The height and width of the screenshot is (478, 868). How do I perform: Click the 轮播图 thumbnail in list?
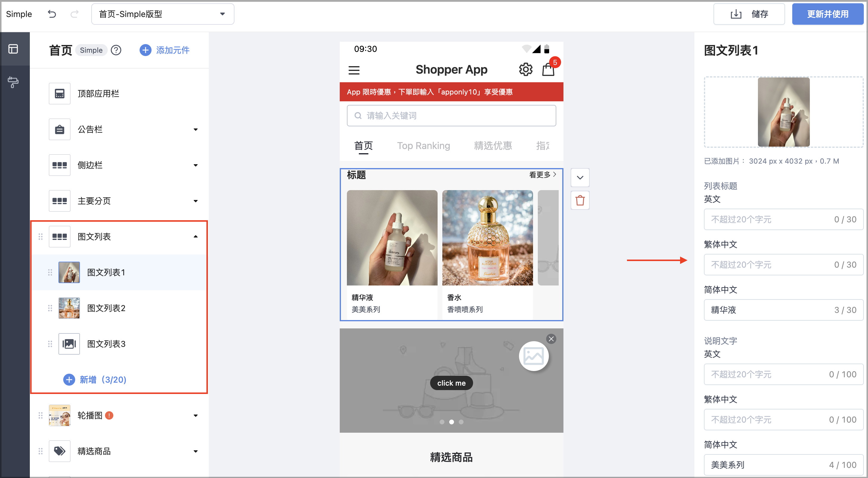click(60, 415)
